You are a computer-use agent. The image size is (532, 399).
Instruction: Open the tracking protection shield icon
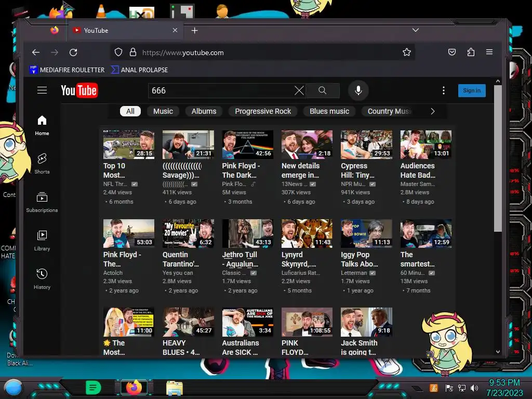[x=118, y=52]
